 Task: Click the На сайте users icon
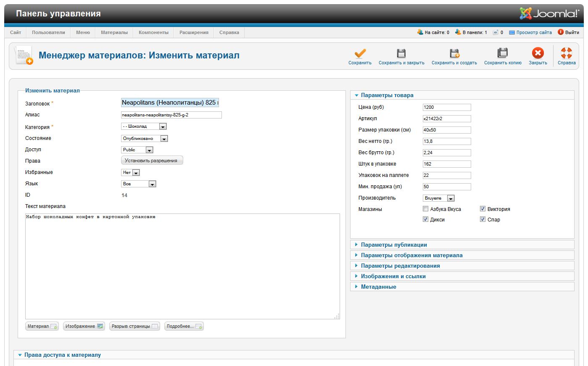420,32
